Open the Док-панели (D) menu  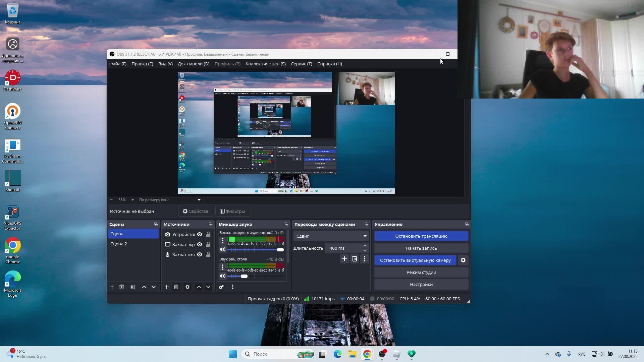click(194, 64)
